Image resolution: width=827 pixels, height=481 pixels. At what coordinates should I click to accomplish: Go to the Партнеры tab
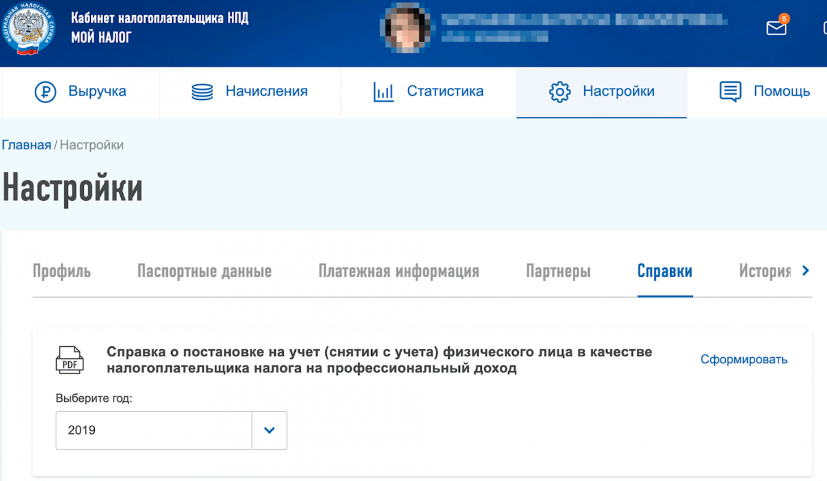[x=558, y=271]
